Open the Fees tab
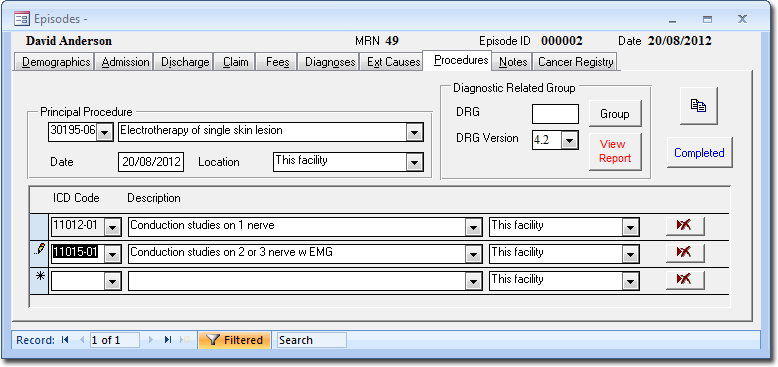The image size is (778, 367). (277, 62)
